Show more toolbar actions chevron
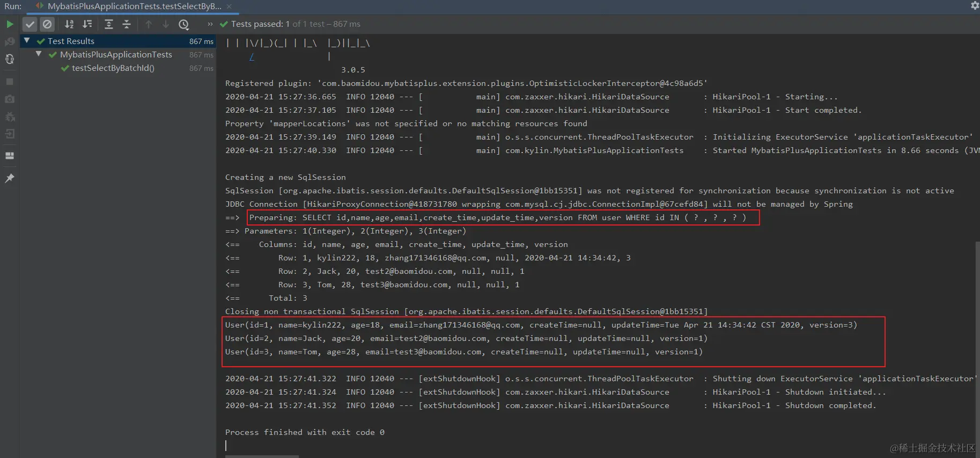Screen dimensions: 980x458 [x=210, y=24]
